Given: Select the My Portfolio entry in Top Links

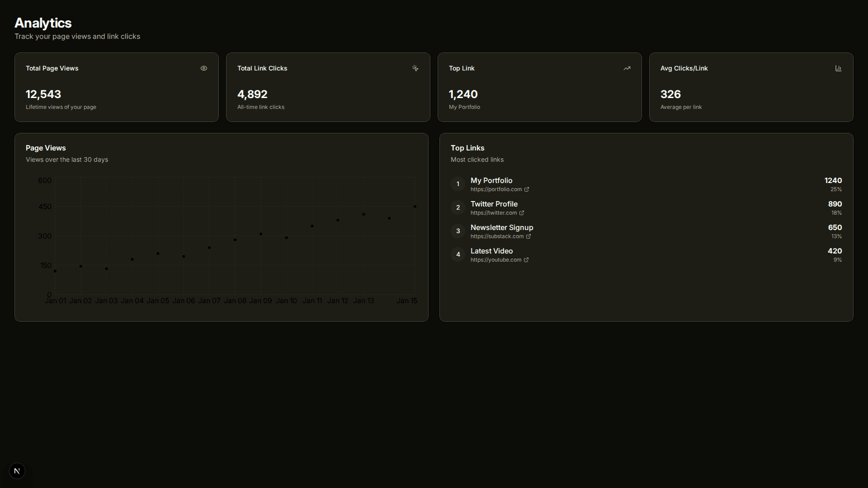Looking at the screenshot, I should (x=491, y=180).
